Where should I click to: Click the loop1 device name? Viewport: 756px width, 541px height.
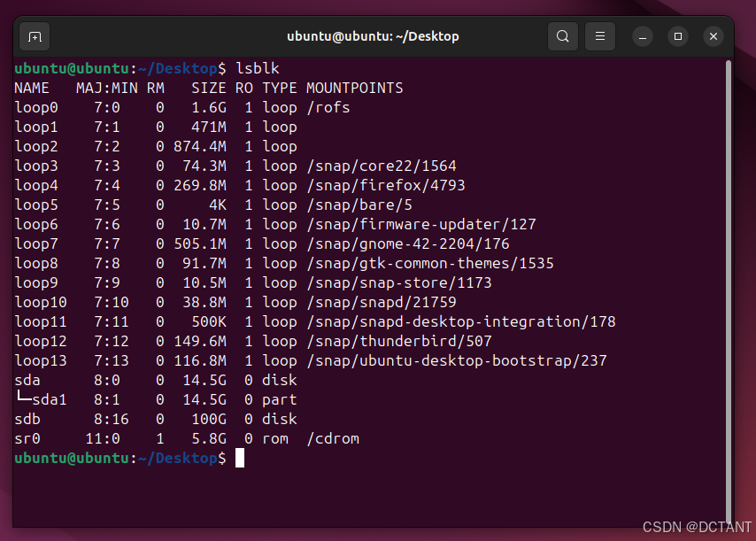pos(36,127)
